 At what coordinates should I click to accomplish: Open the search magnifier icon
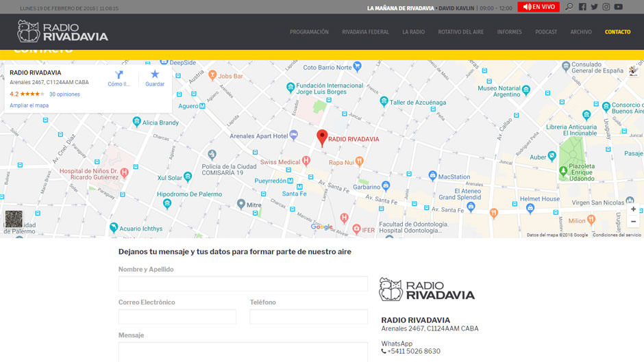(569, 7)
